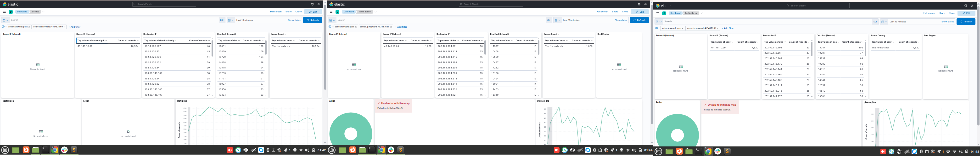Click Add filter link in Traffic Sabrin dashboard

pos(401,27)
